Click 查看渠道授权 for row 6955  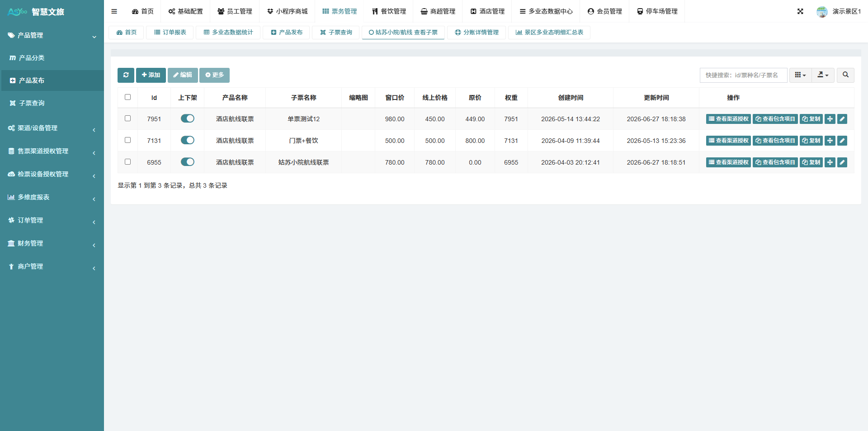tap(728, 162)
